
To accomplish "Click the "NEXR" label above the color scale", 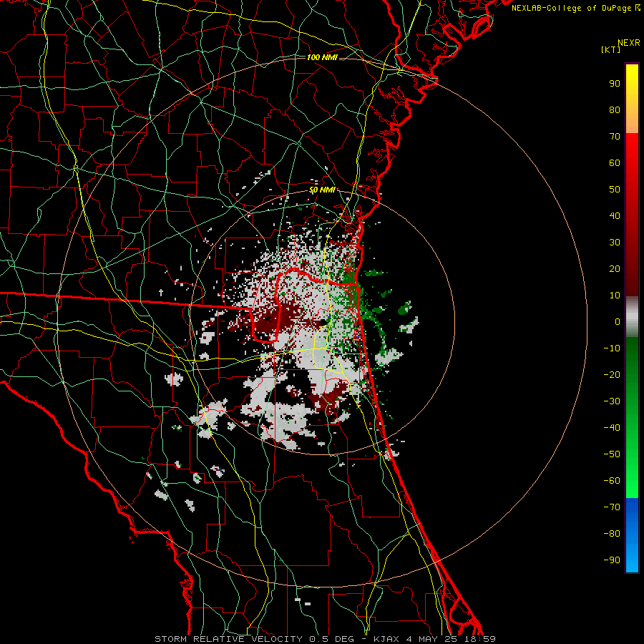I will tap(629, 43).
